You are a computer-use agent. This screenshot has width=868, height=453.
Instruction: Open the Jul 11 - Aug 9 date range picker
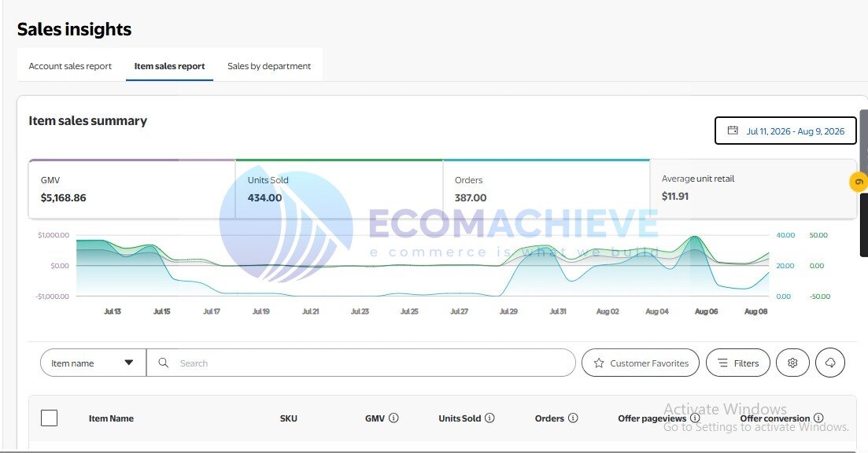pos(785,131)
